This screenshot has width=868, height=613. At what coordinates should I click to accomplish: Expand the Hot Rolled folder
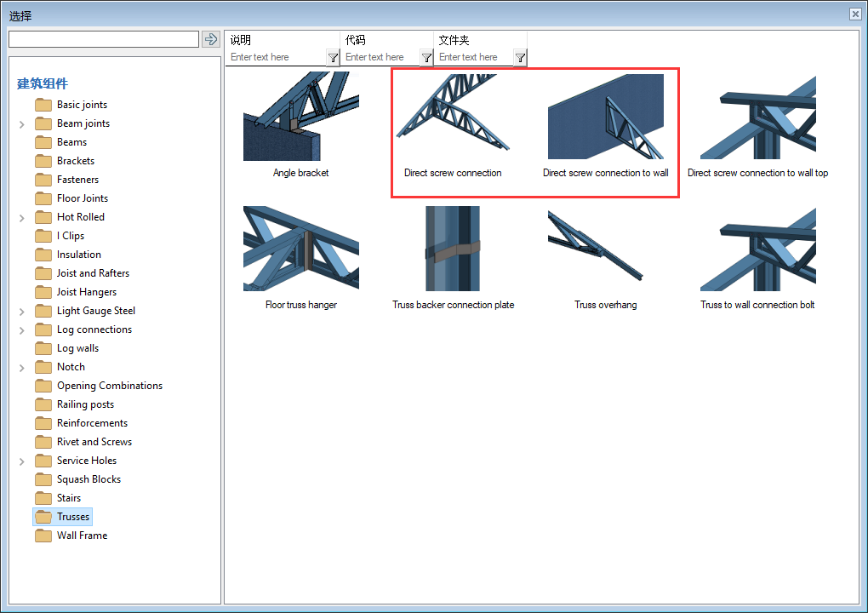(x=21, y=218)
